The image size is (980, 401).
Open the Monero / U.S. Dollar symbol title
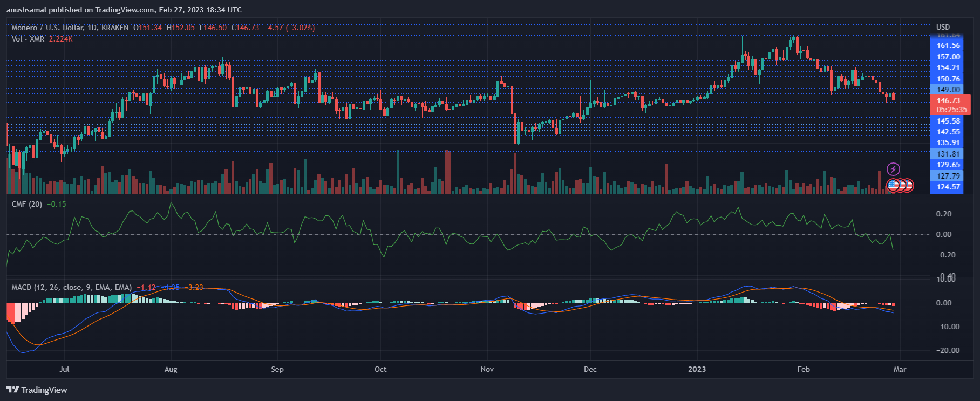(x=70, y=28)
